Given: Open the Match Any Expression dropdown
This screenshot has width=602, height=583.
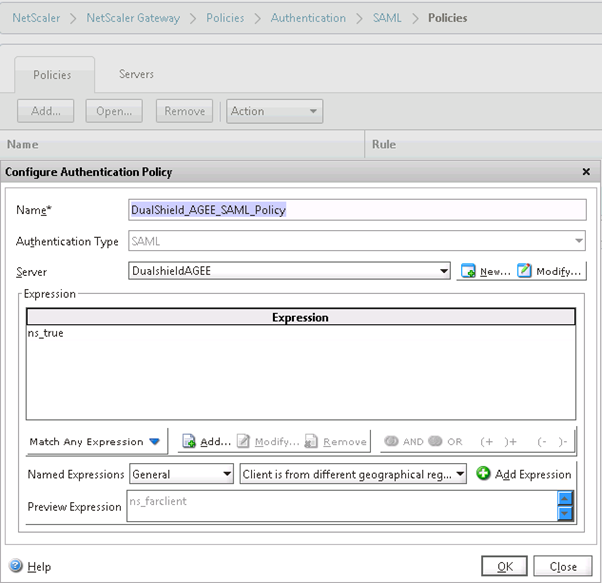Looking at the screenshot, I should click(x=95, y=441).
